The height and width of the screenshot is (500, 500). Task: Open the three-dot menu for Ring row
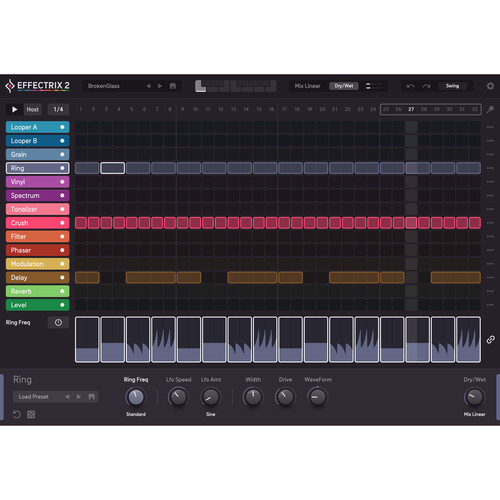(490, 168)
